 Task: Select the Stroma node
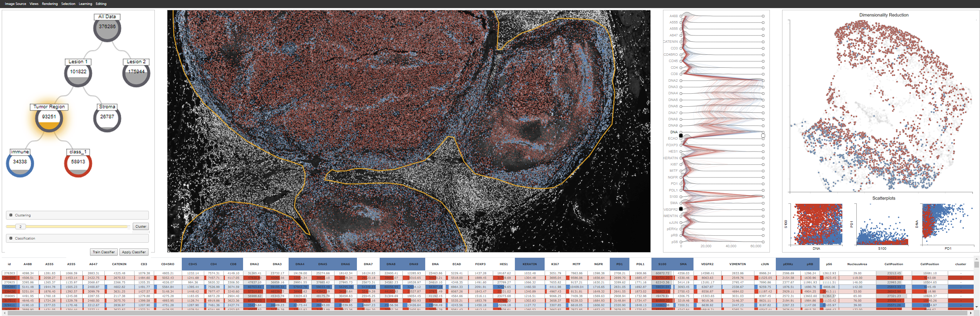point(106,119)
